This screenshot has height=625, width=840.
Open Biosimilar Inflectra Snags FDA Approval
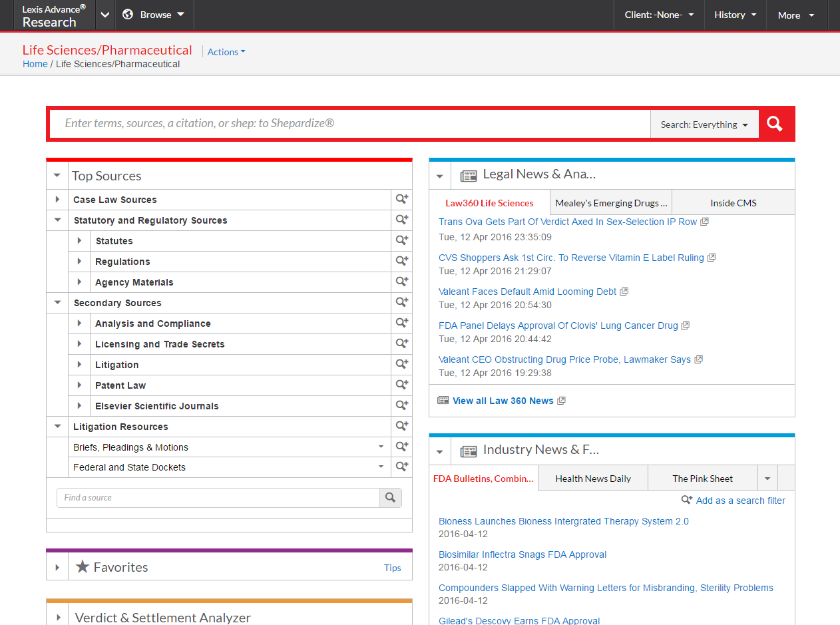tap(523, 554)
